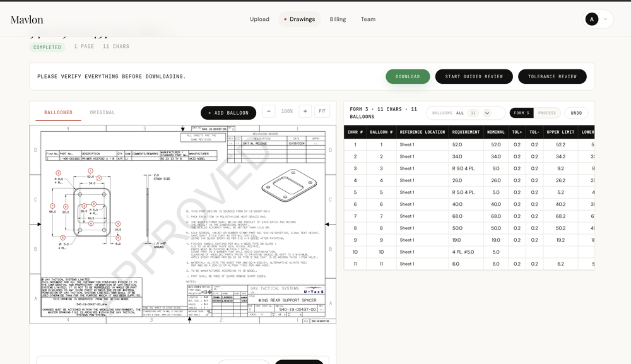631x364 pixels.
Task: Click balloon 1 on the drawing
Action: point(90,171)
